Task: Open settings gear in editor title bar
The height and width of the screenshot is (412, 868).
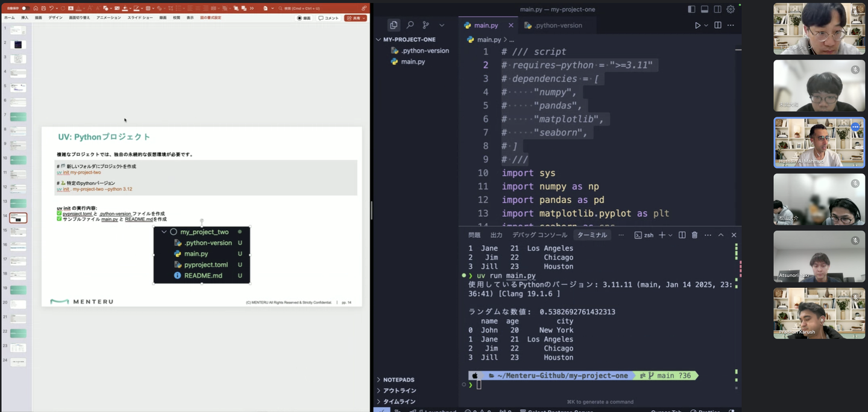Action: 731,9
